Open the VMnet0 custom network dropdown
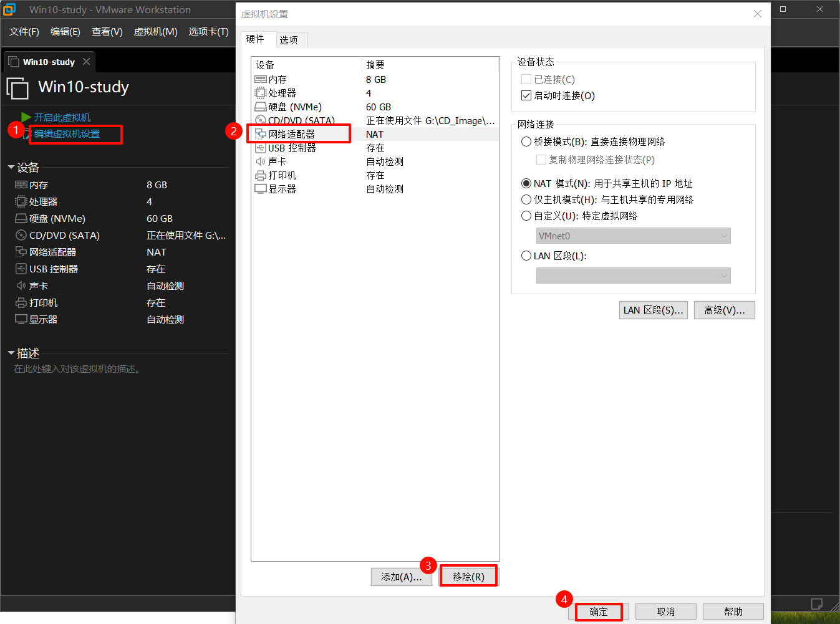 633,236
